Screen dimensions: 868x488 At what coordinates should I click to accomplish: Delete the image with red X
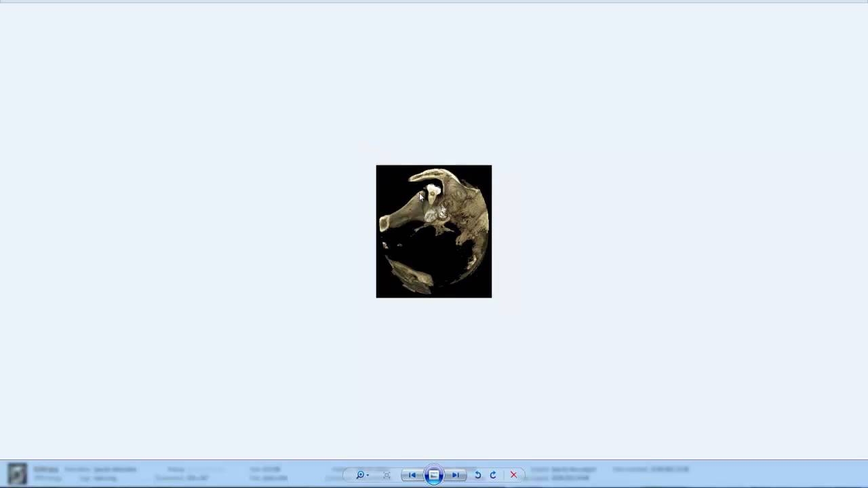513,475
